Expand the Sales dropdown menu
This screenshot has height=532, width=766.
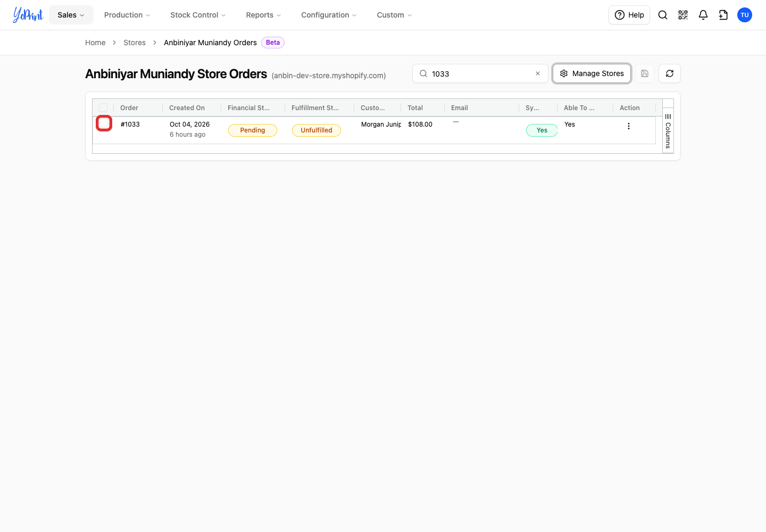point(71,15)
